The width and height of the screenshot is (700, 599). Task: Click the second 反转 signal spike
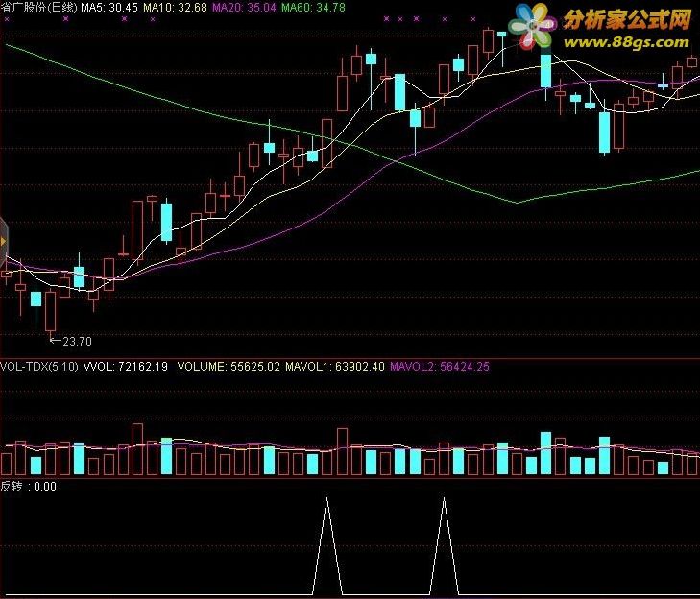[x=444, y=545]
